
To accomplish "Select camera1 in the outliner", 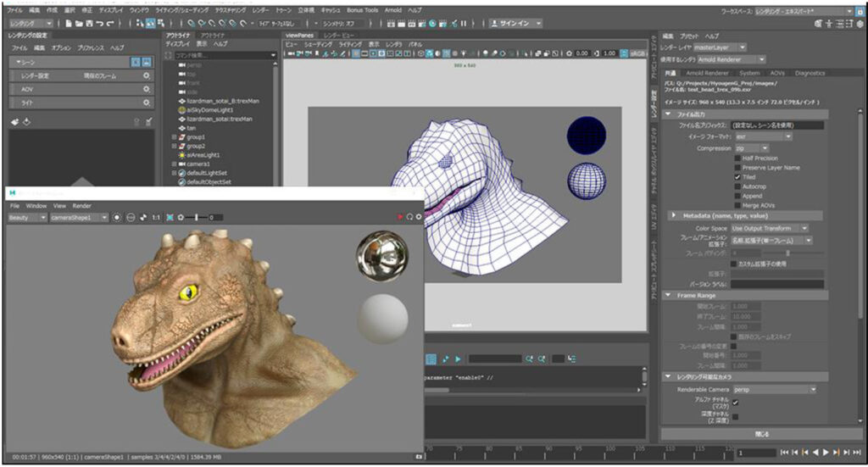I will pyautogui.click(x=198, y=164).
